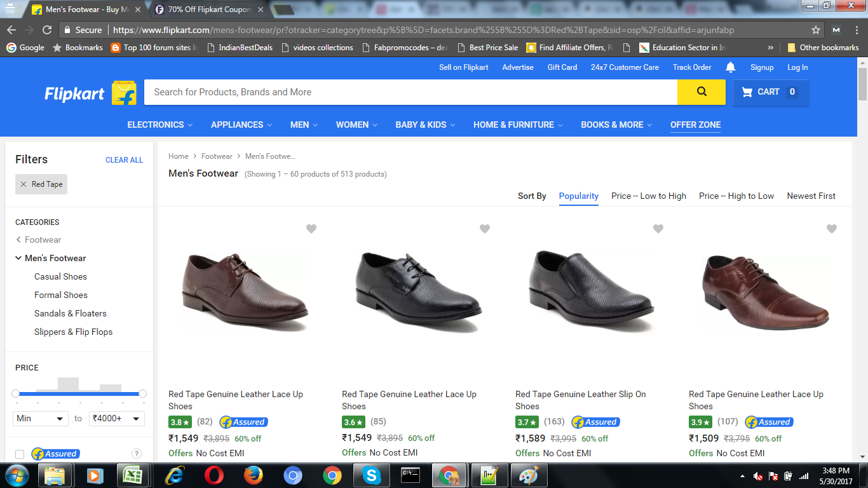Click the right price slider handle
Screen dimensions: 868x488
[x=142, y=394]
